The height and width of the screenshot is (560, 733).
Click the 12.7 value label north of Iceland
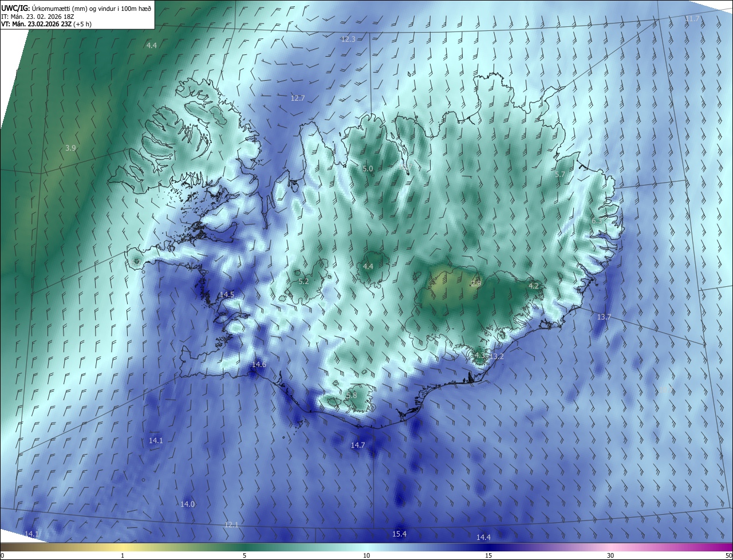(298, 98)
